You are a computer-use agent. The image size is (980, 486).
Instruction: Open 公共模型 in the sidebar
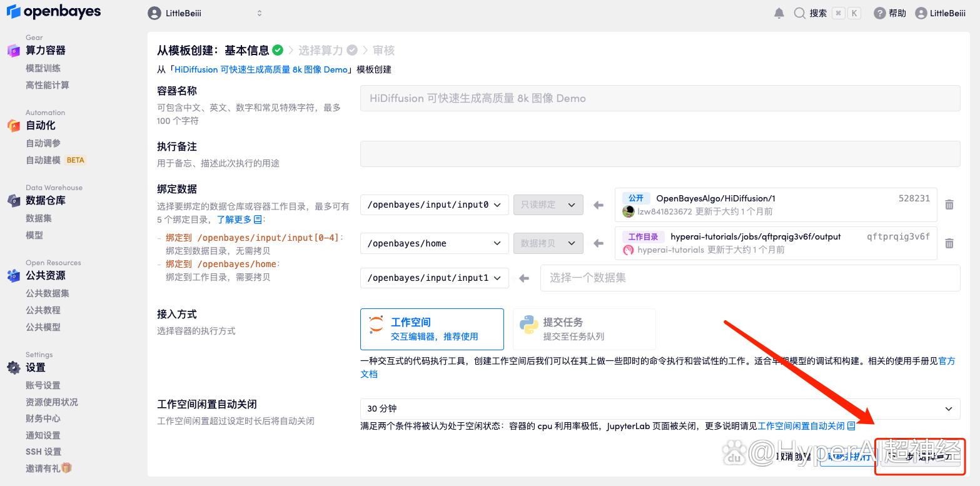click(x=43, y=327)
